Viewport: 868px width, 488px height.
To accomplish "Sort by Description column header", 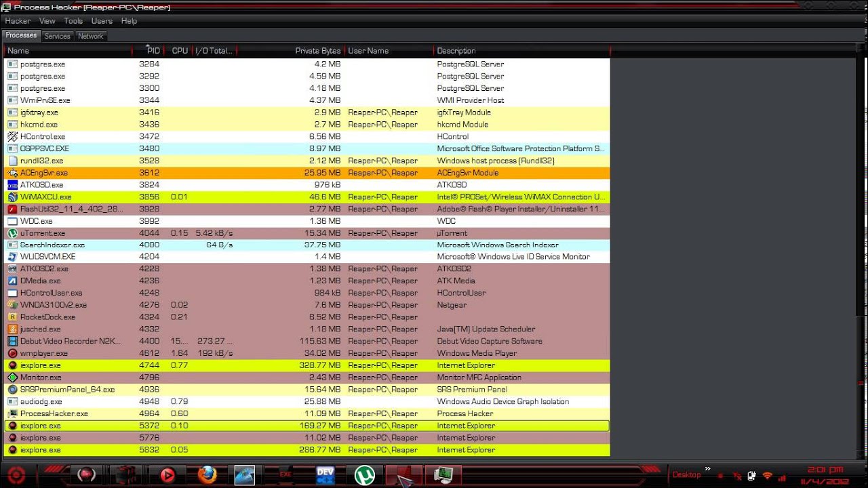I will (522, 51).
